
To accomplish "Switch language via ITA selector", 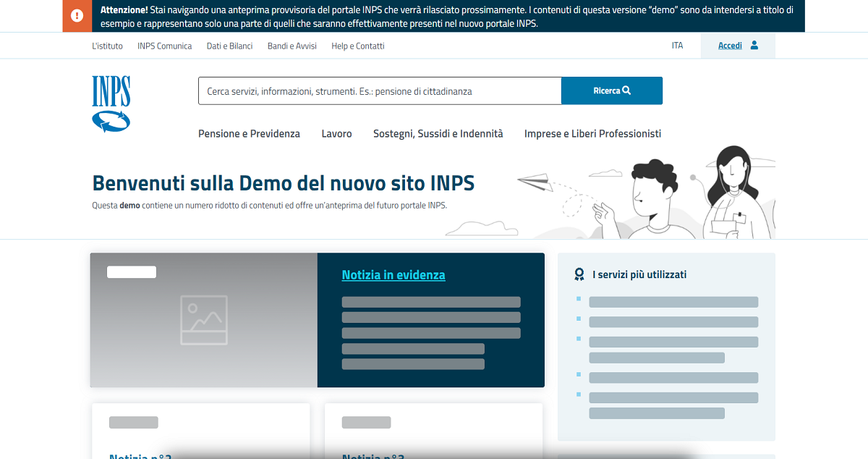I will (x=677, y=46).
